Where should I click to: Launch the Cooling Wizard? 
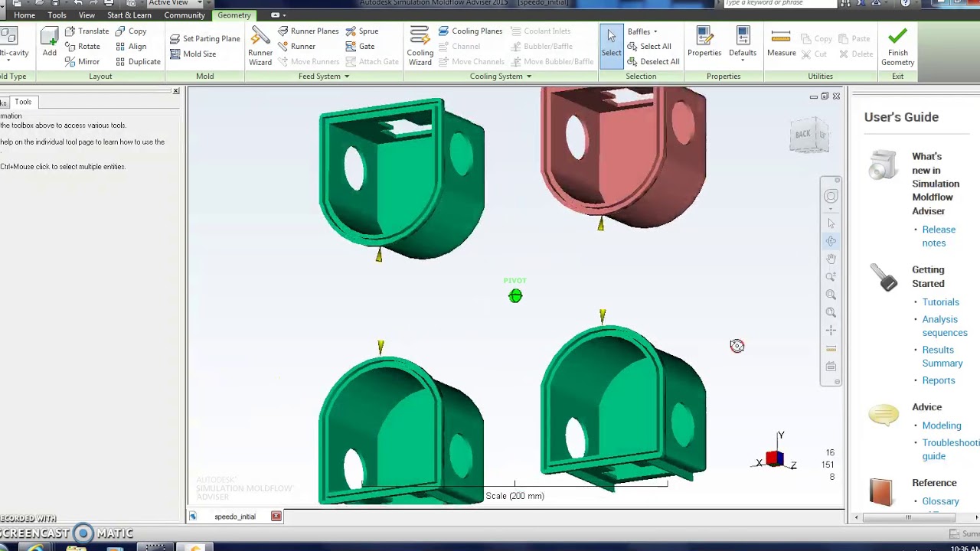pyautogui.click(x=420, y=46)
